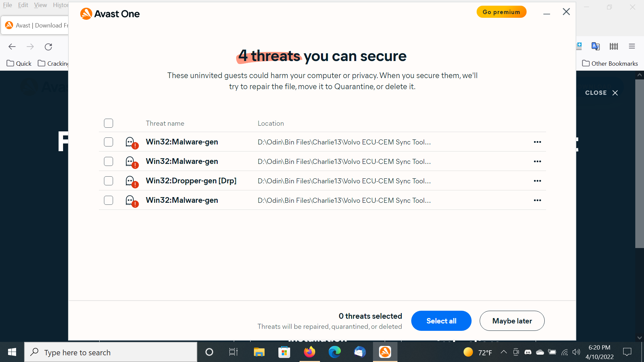The height and width of the screenshot is (362, 644).
Task: Click the Windows search box
Action: click(x=111, y=352)
